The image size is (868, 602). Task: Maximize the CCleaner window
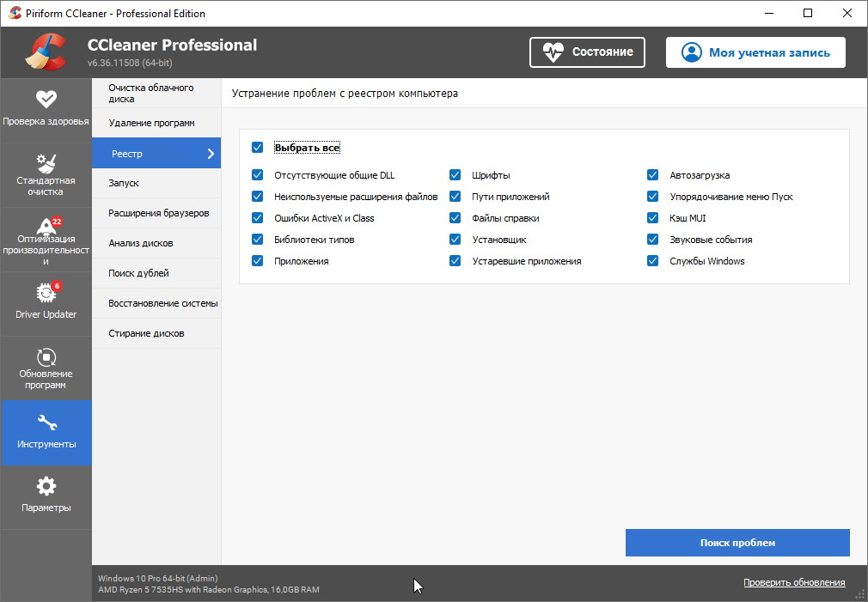pos(808,13)
